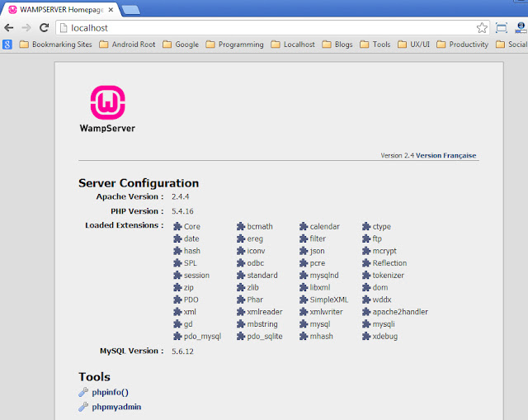
Task: Open a new browser tab
Action: pos(131,10)
